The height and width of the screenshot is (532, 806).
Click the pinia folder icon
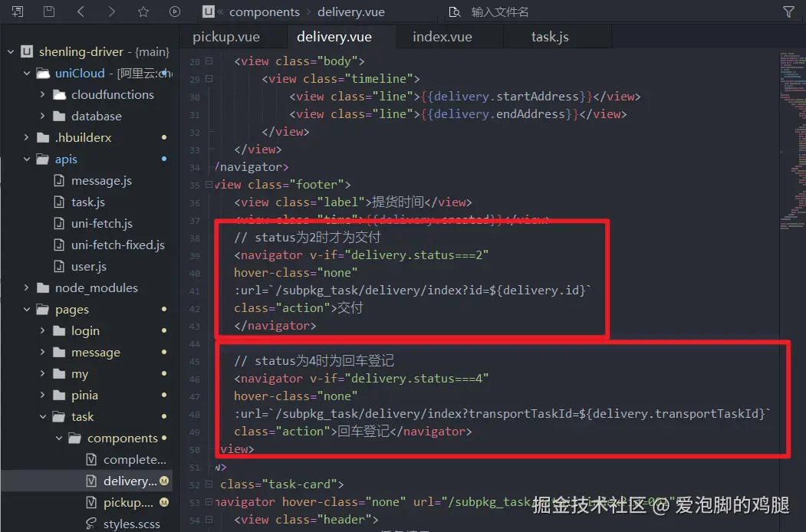[x=60, y=396]
